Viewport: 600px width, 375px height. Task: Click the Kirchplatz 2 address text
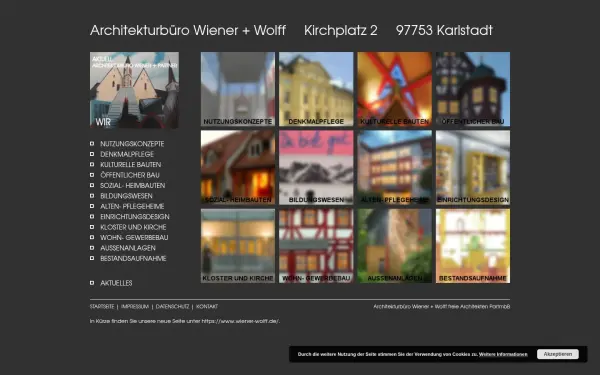tap(341, 30)
